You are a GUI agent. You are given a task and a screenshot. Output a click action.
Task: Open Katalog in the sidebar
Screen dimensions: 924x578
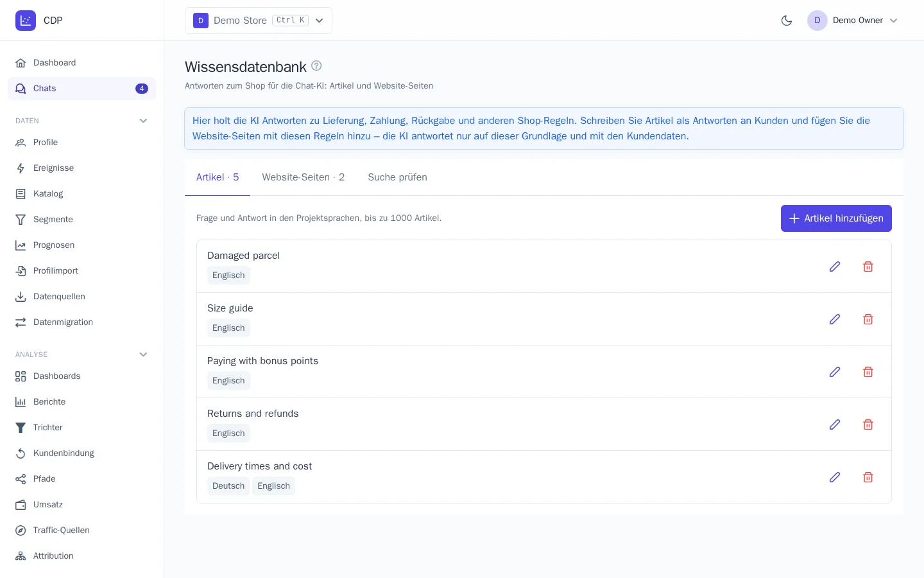81,194
